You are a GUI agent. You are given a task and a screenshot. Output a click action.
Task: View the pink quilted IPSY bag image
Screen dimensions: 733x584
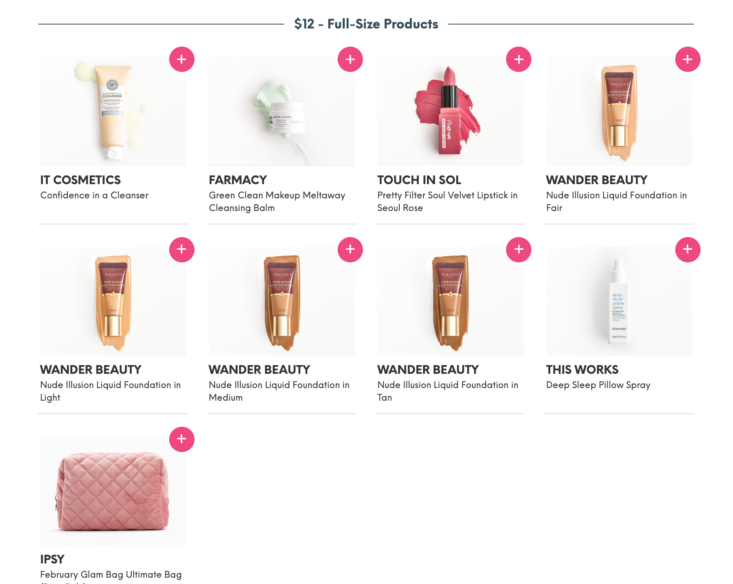113,490
